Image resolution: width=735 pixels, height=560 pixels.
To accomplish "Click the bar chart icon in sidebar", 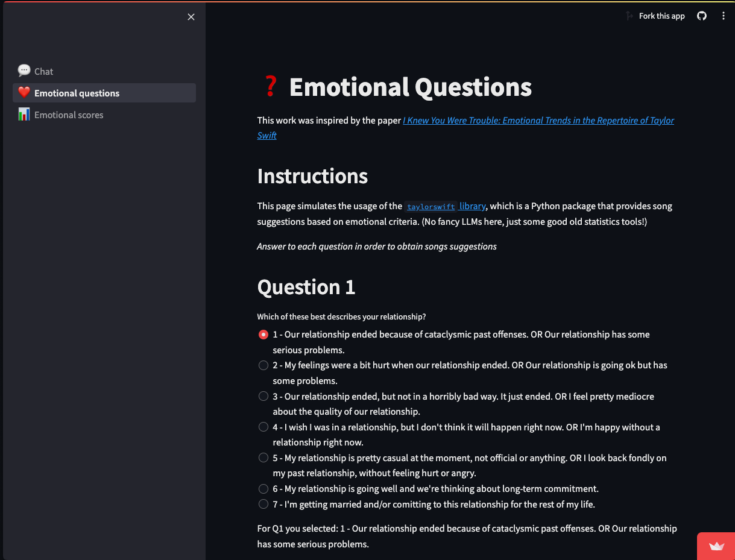I will coord(24,114).
